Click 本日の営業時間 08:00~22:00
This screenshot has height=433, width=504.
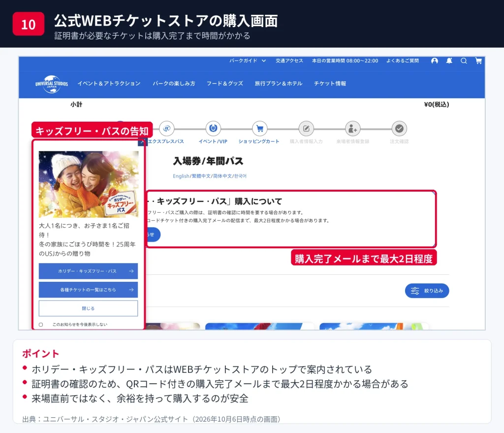345,61
